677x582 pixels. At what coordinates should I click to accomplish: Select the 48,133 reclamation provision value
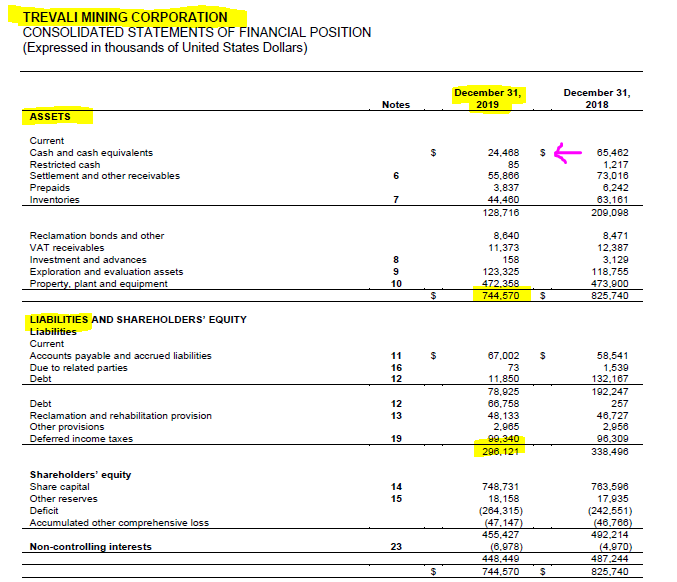[503, 416]
